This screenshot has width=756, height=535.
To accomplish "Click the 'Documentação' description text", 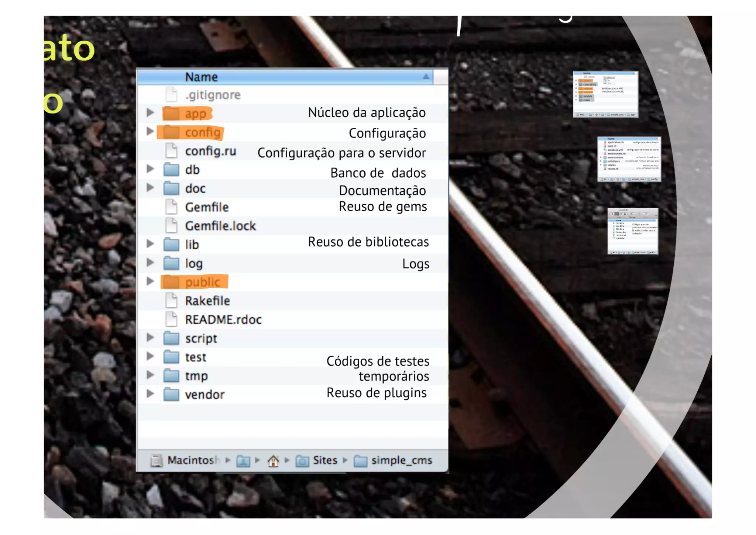I will point(382,191).
